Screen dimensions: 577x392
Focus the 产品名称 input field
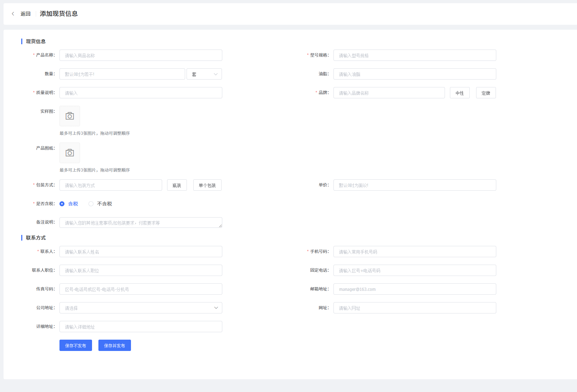(x=141, y=56)
